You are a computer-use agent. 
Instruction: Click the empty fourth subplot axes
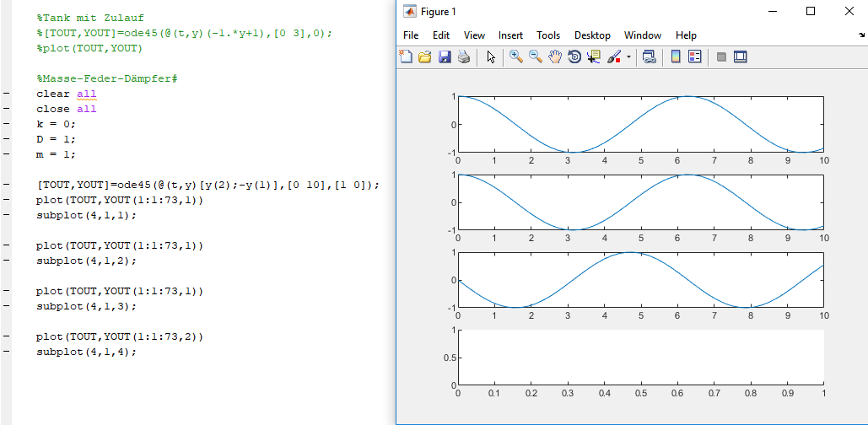[x=640, y=358]
